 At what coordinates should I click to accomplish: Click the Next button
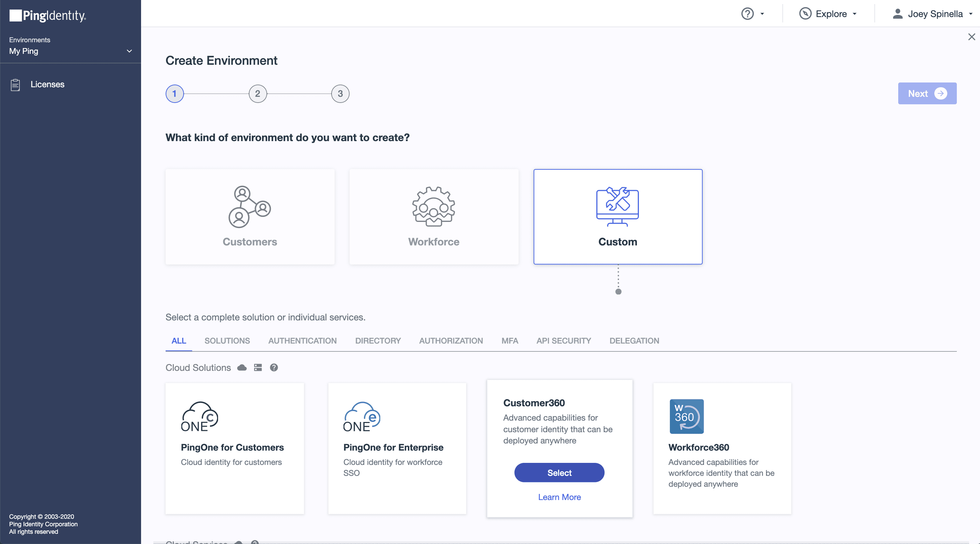point(927,94)
